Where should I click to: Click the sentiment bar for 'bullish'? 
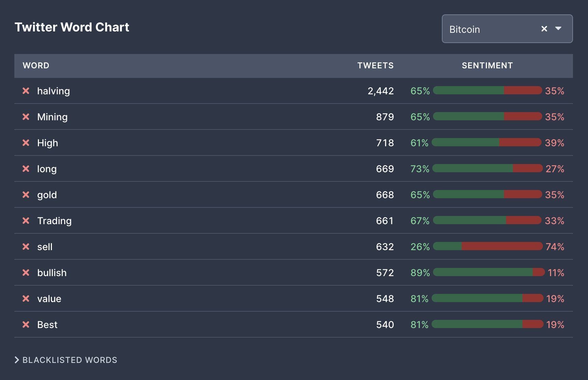(x=488, y=272)
